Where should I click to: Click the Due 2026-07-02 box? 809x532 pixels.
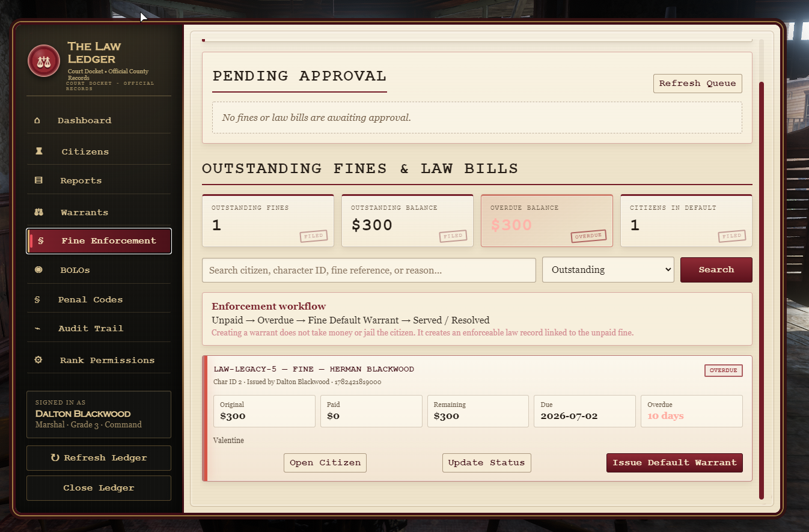[585, 411]
